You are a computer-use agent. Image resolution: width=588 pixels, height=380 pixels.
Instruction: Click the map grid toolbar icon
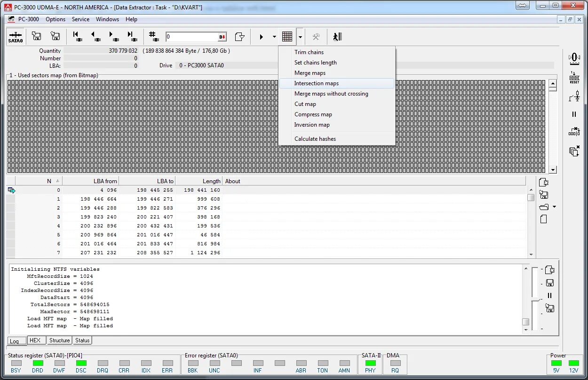pyautogui.click(x=287, y=37)
